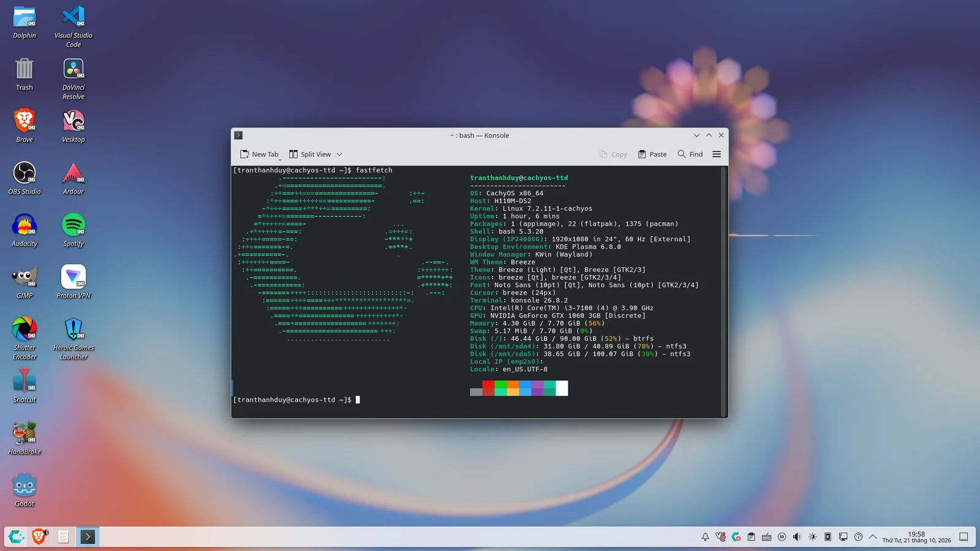This screenshot has height=551, width=980.
Task: Click the Konsole window icon in the title bar
Action: pos(239,135)
